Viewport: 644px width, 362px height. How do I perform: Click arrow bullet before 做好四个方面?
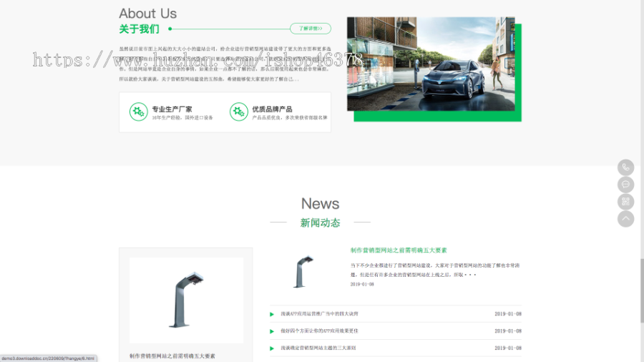(x=272, y=331)
